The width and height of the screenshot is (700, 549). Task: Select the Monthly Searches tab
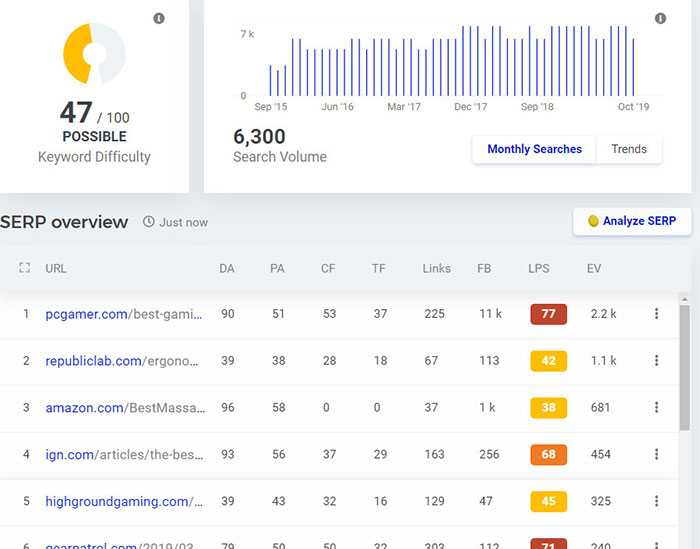click(x=534, y=149)
